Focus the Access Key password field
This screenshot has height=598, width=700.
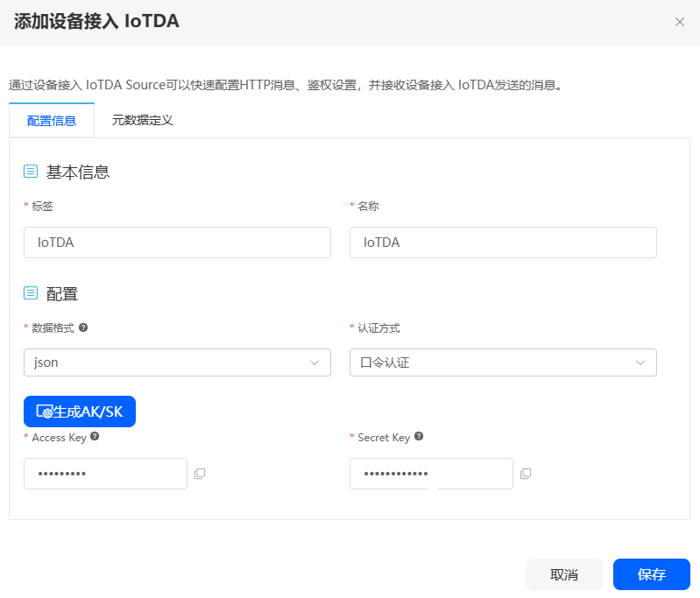click(105, 474)
